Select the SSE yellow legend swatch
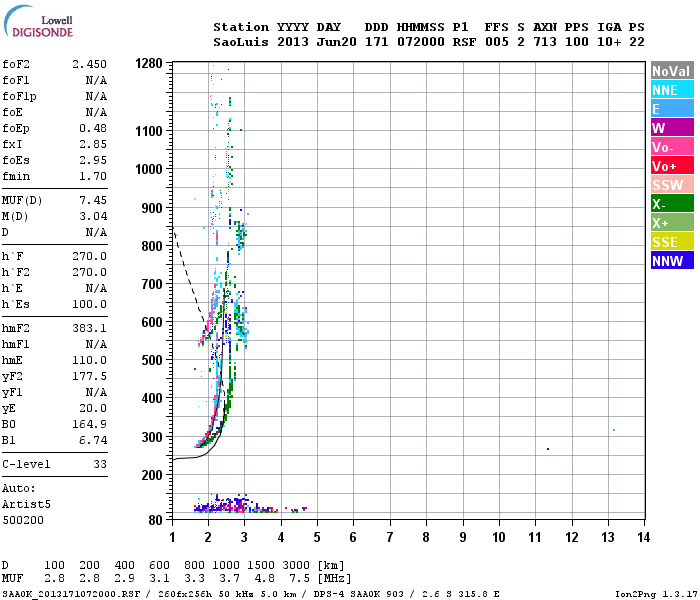Image resolution: width=700 pixels, height=600 pixels. (x=672, y=242)
